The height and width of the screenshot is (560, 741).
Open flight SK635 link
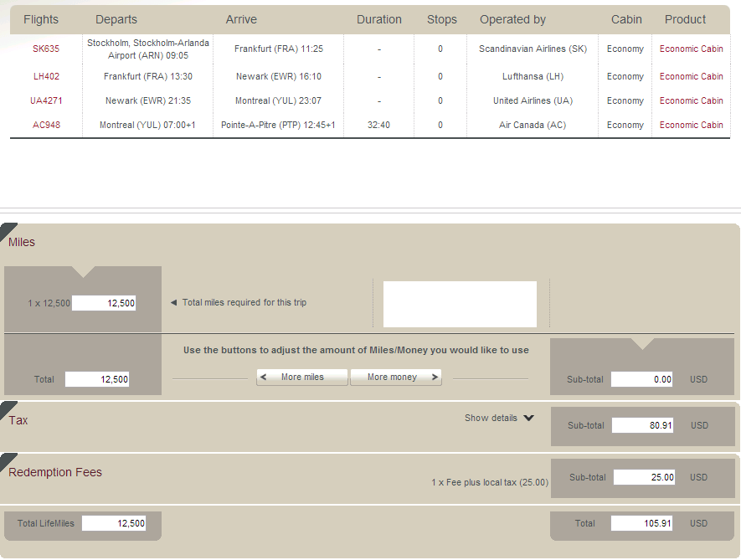tap(46, 49)
